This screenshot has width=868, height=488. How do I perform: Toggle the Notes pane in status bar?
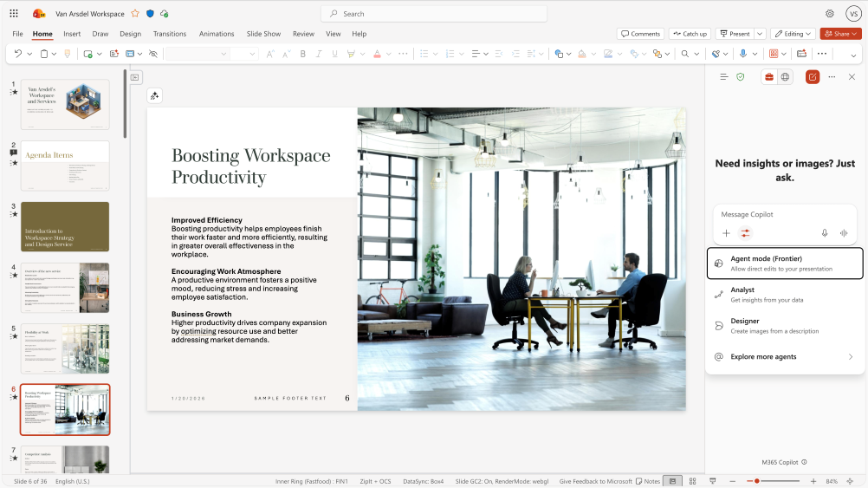(x=648, y=481)
